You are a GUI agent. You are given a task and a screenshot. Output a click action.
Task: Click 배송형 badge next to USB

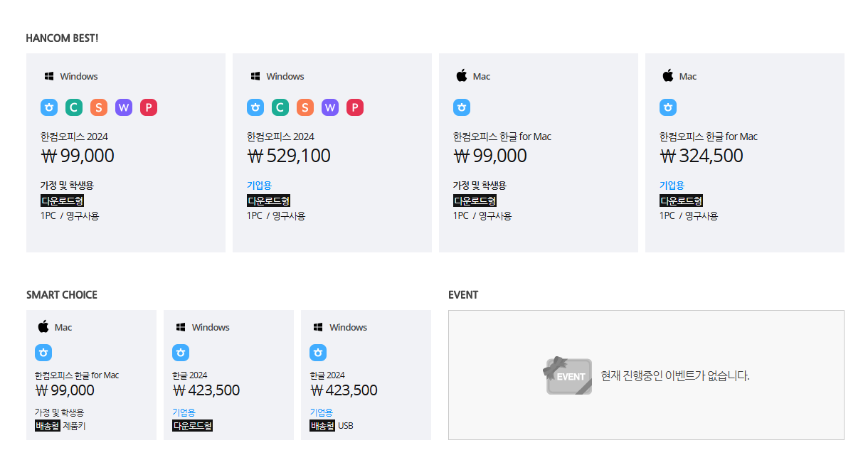point(322,426)
